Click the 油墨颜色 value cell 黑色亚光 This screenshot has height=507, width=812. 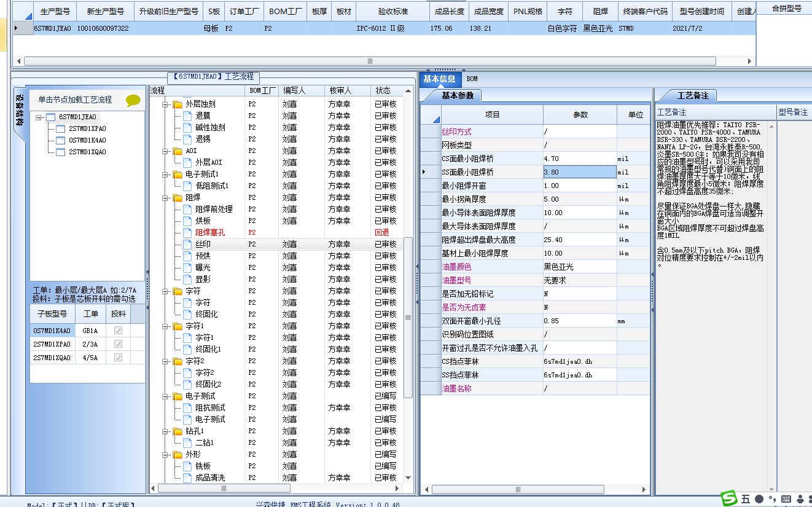pyautogui.click(x=580, y=267)
